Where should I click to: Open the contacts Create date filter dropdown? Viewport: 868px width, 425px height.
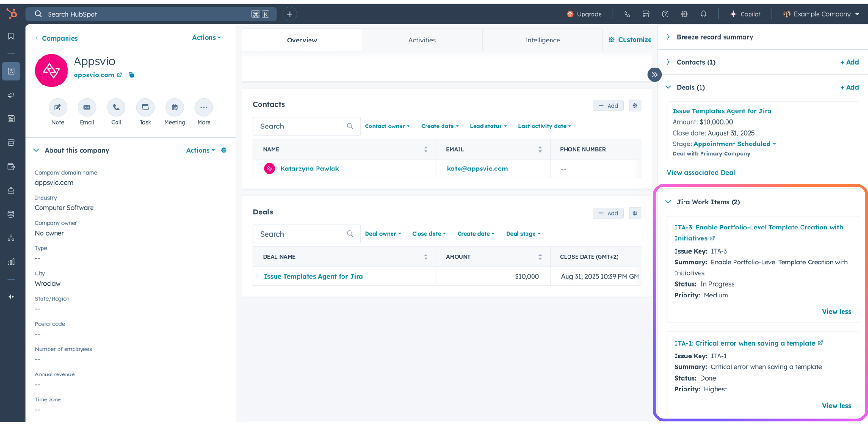tap(440, 126)
